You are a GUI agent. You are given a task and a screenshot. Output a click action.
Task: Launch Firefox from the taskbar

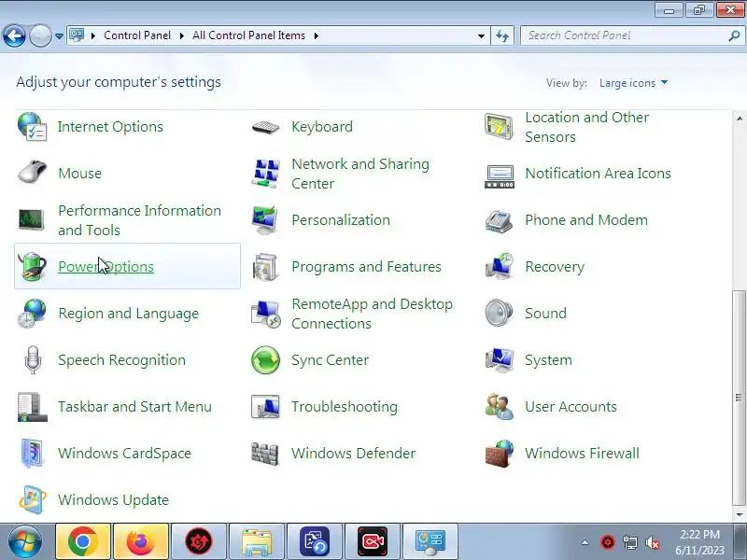point(141,542)
